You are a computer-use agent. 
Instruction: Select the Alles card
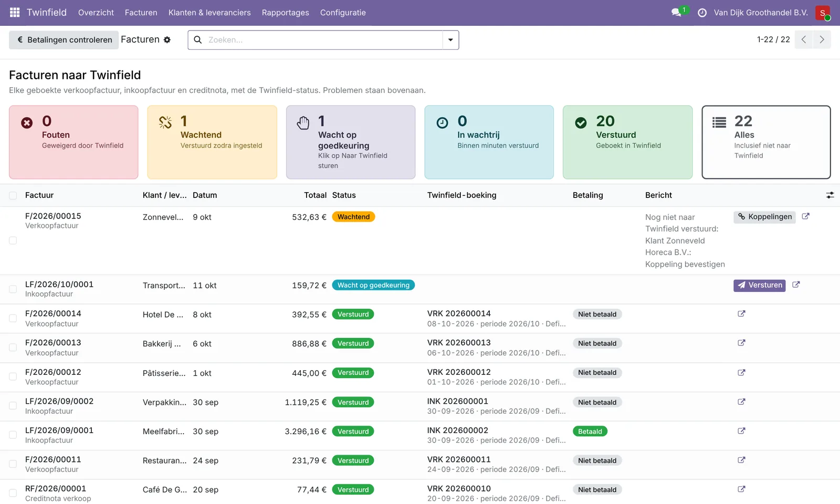pyautogui.click(x=766, y=142)
